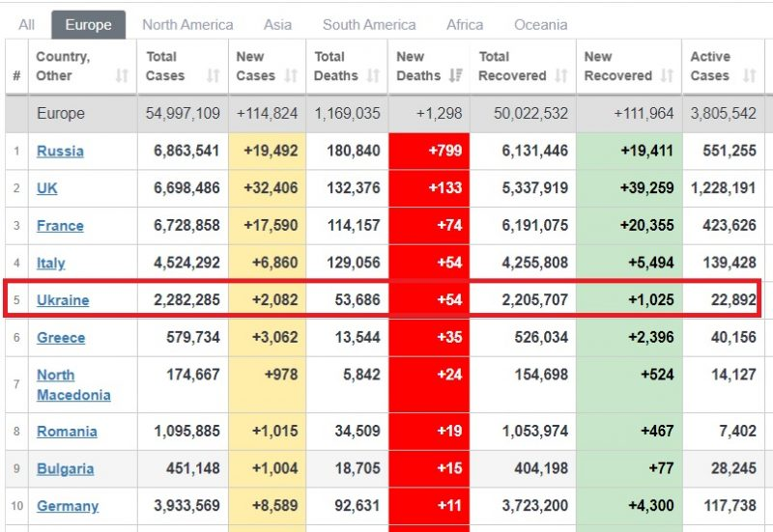Screen dimensions: 773x532
Task: Click Europe total cases value 54,997,109
Action: [x=183, y=113]
